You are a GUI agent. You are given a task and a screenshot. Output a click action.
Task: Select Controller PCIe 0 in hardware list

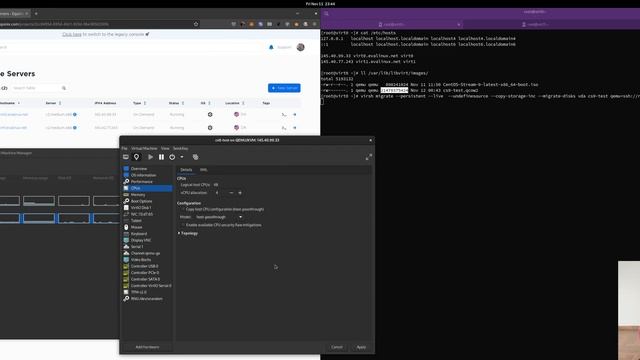147,273
